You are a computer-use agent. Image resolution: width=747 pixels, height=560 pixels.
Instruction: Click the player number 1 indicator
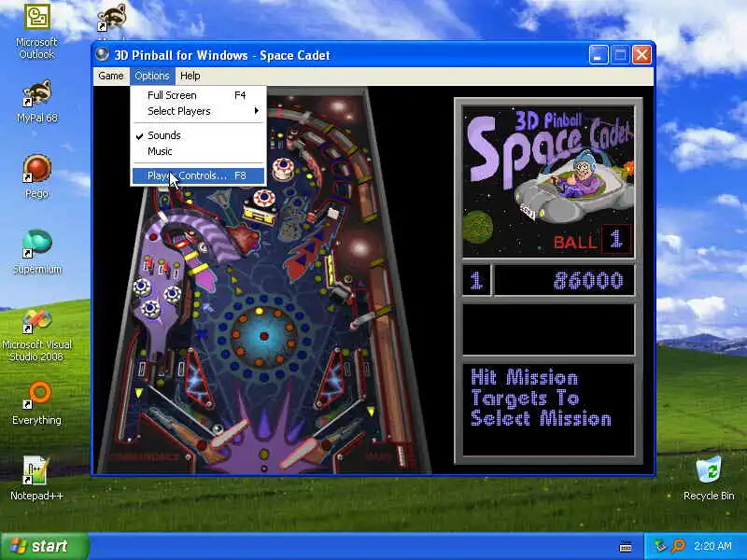(x=476, y=281)
